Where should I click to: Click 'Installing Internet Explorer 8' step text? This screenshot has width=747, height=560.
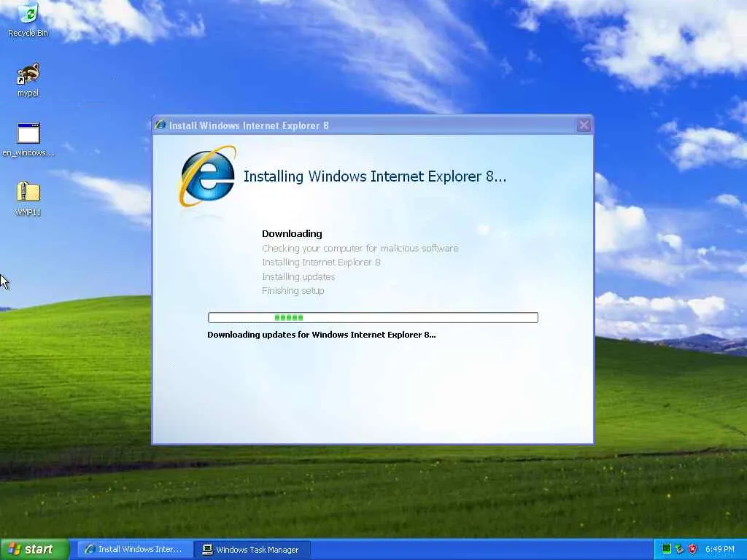[x=321, y=262]
